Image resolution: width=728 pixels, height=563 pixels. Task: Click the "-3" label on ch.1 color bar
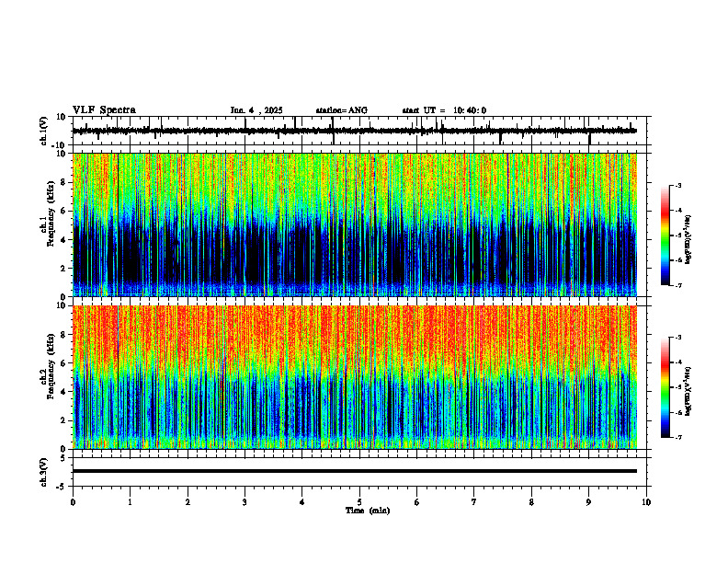[x=677, y=185]
